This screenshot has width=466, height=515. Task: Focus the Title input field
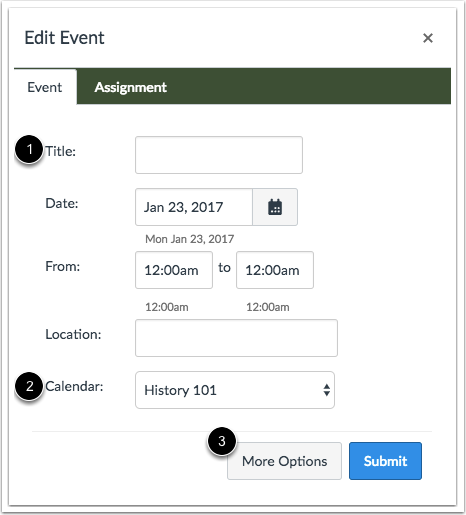tap(219, 155)
